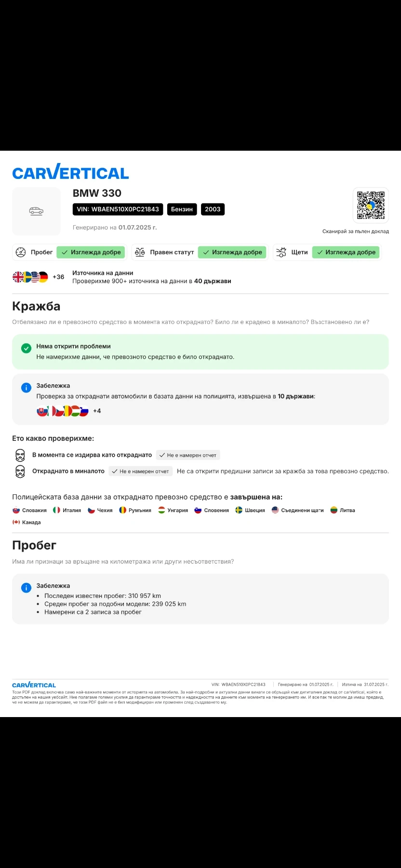Click the footer carVertical logo

34,685
